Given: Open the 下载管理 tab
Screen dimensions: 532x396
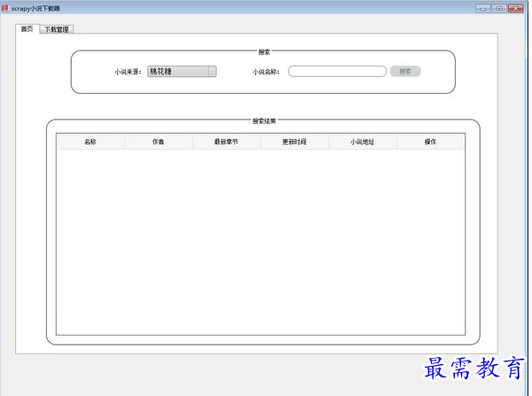Looking at the screenshot, I should point(57,29).
